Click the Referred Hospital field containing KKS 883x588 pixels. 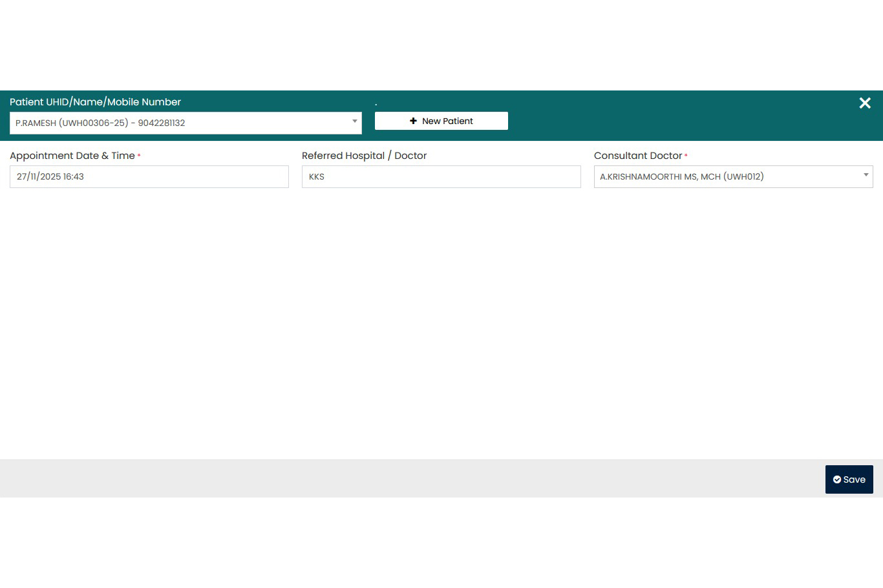pyautogui.click(x=441, y=176)
